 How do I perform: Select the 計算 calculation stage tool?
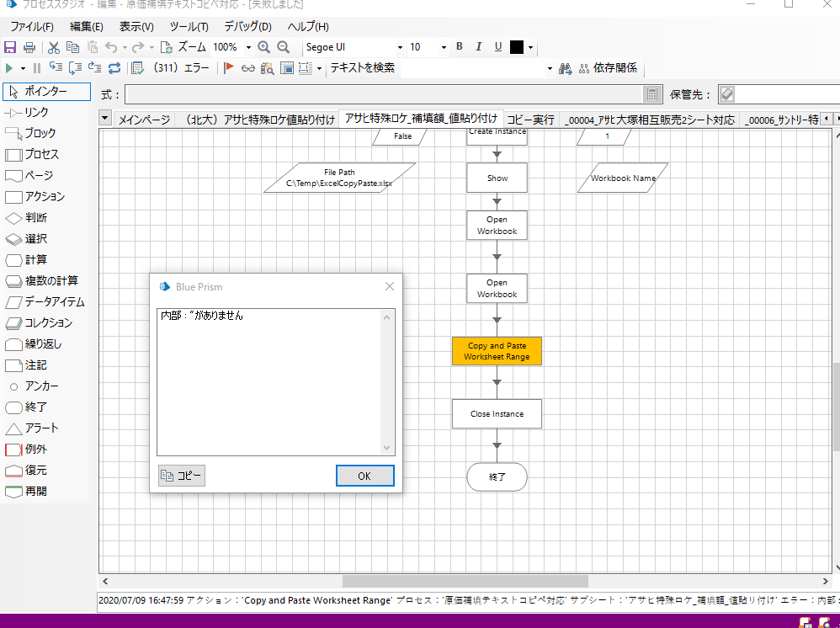[26, 260]
